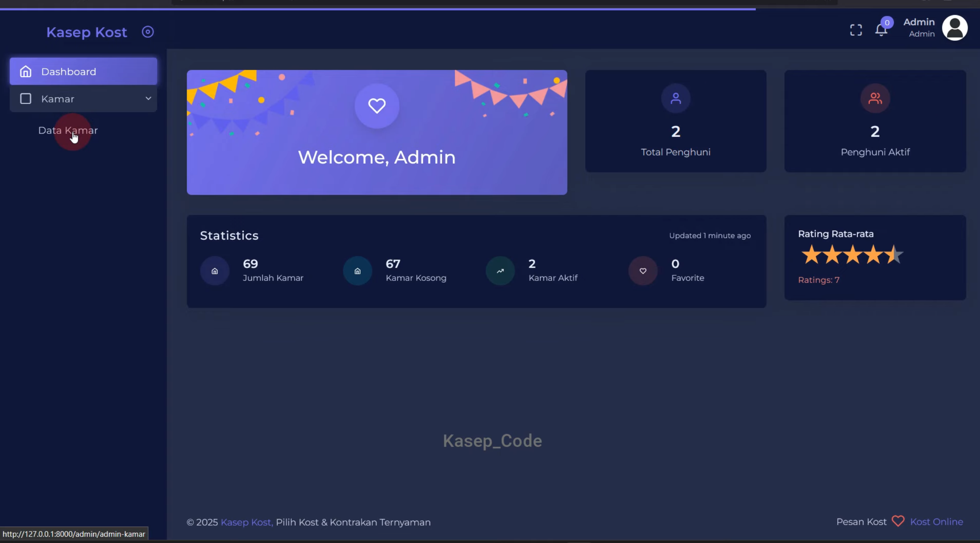The image size is (980, 543).
Task: Open the Dashboard menu item
Action: tap(83, 72)
